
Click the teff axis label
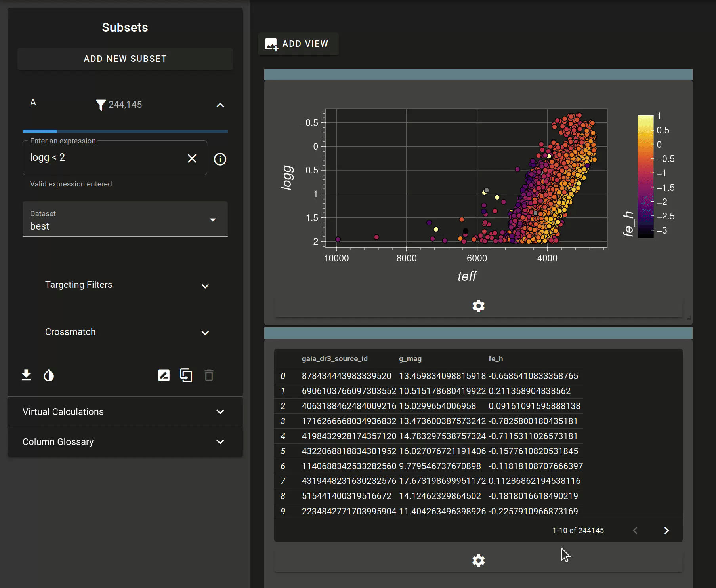point(467,276)
